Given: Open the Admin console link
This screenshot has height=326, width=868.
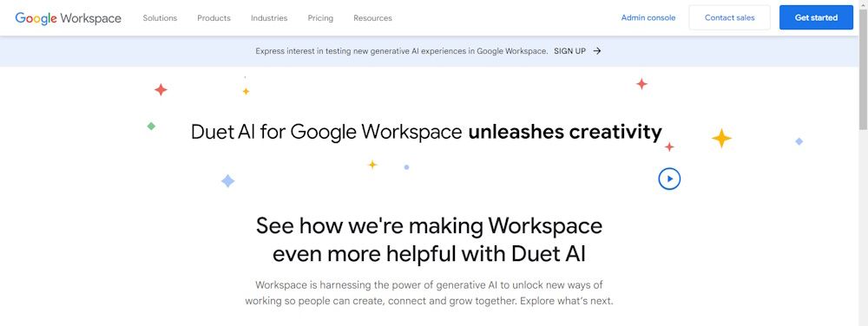Looking at the screenshot, I should [648, 17].
